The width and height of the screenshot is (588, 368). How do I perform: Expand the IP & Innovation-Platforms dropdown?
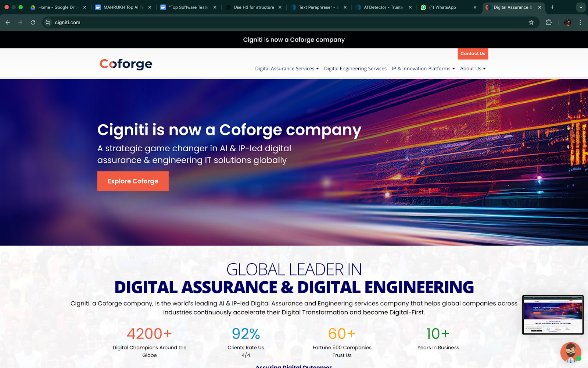pos(423,69)
